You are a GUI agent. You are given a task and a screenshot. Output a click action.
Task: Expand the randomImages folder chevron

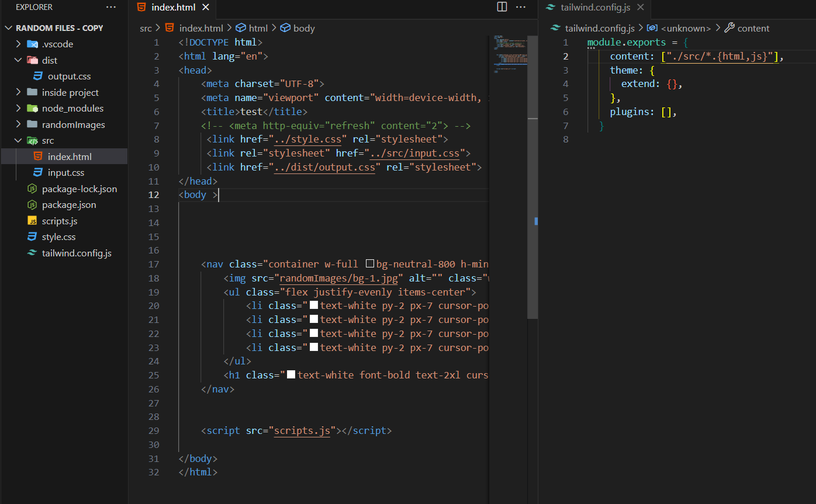pyautogui.click(x=19, y=124)
